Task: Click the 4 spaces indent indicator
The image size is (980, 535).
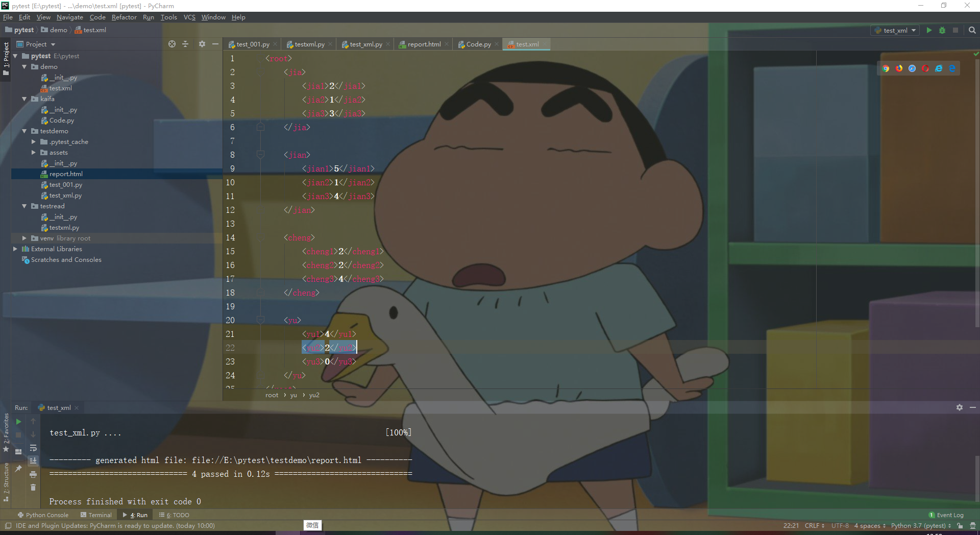Action: pyautogui.click(x=870, y=526)
